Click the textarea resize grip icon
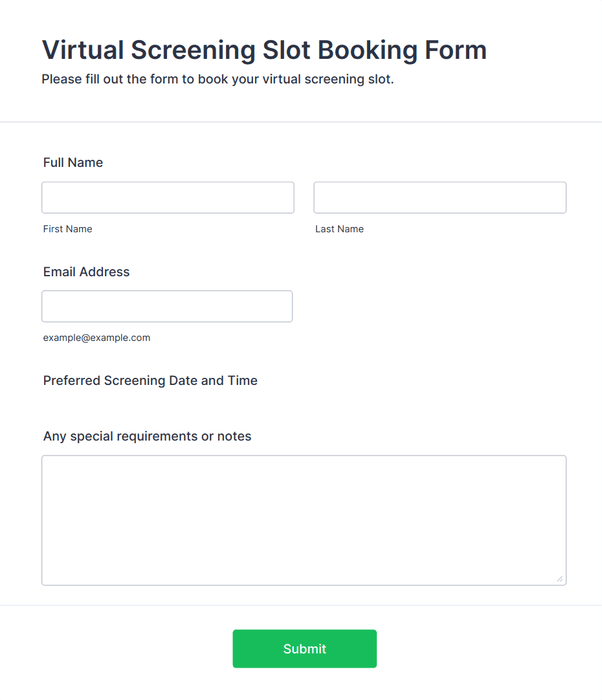Screen dimensions: 602x700 click(x=560, y=579)
